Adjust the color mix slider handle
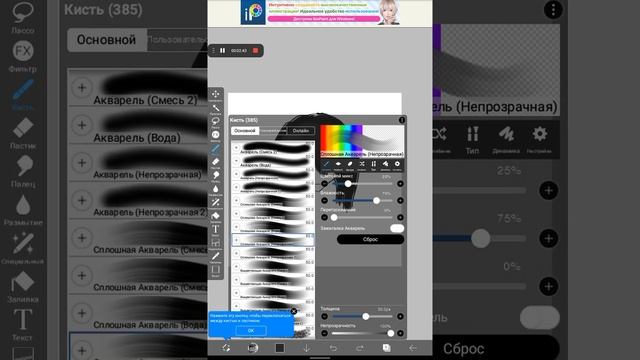The width and height of the screenshot is (640, 360). [x=348, y=184]
